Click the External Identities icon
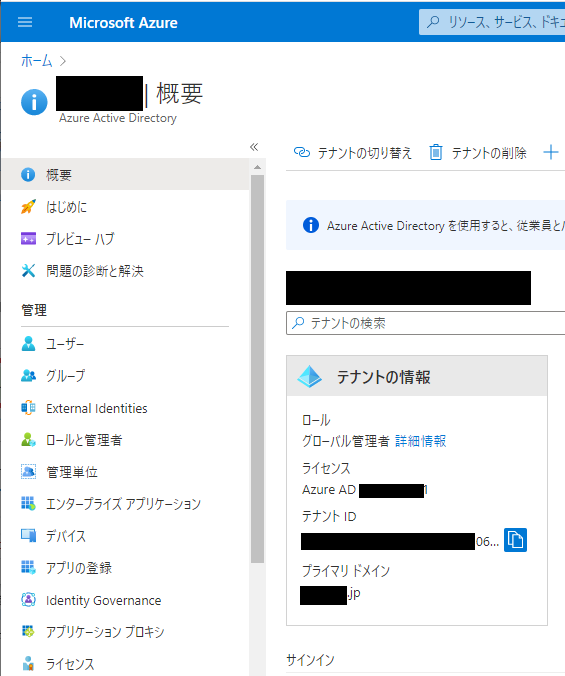 pyautogui.click(x=28, y=408)
